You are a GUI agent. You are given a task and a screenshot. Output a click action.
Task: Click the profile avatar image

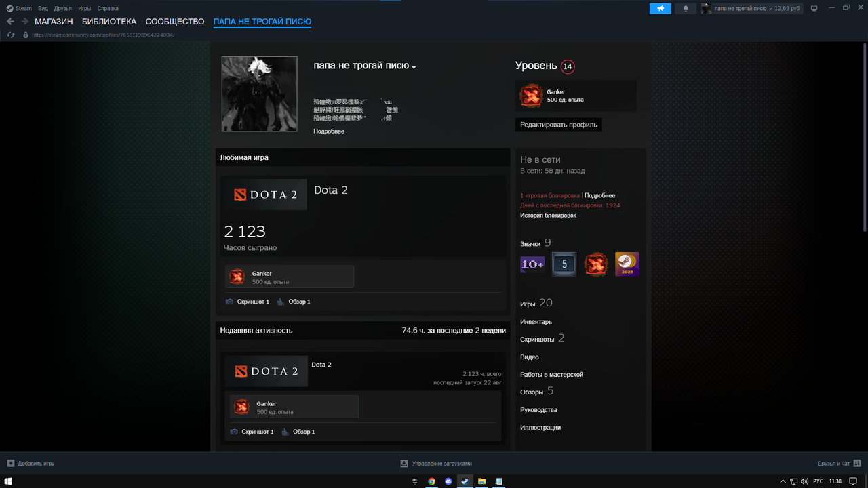pyautogui.click(x=259, y=94)
